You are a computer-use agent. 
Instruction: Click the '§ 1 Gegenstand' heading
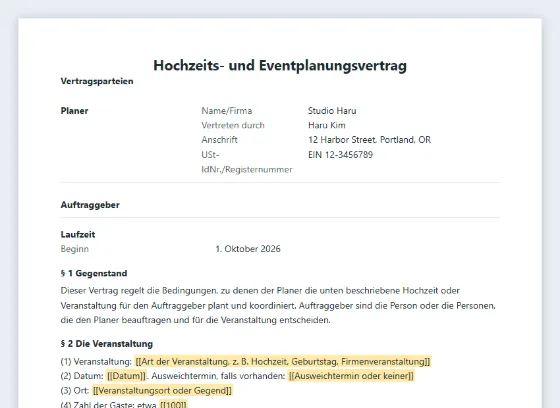(94, 273)
